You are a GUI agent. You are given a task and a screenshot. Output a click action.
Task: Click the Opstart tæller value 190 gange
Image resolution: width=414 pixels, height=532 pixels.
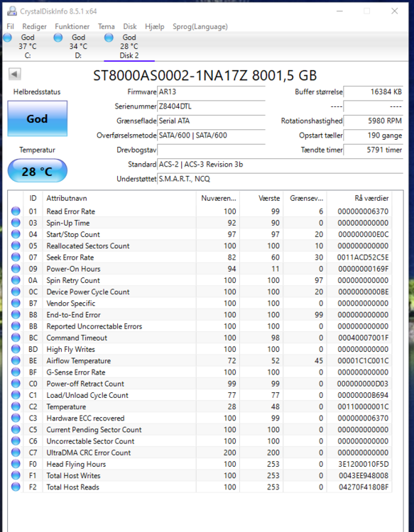click(374, 135)
